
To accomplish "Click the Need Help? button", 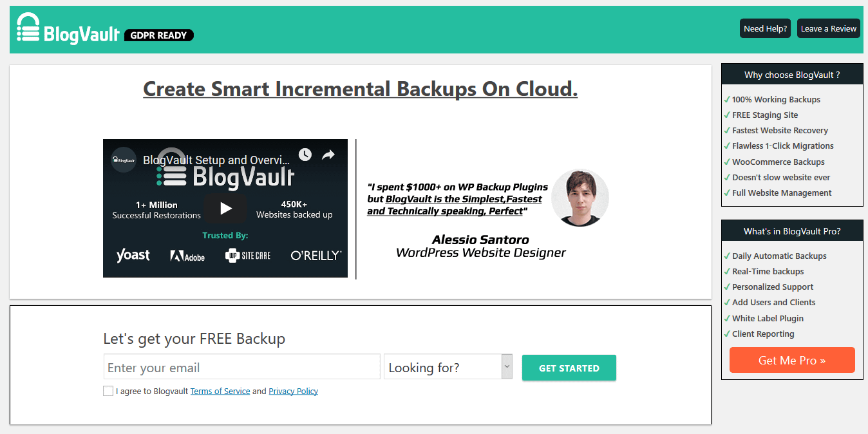I will coord(765,28).
